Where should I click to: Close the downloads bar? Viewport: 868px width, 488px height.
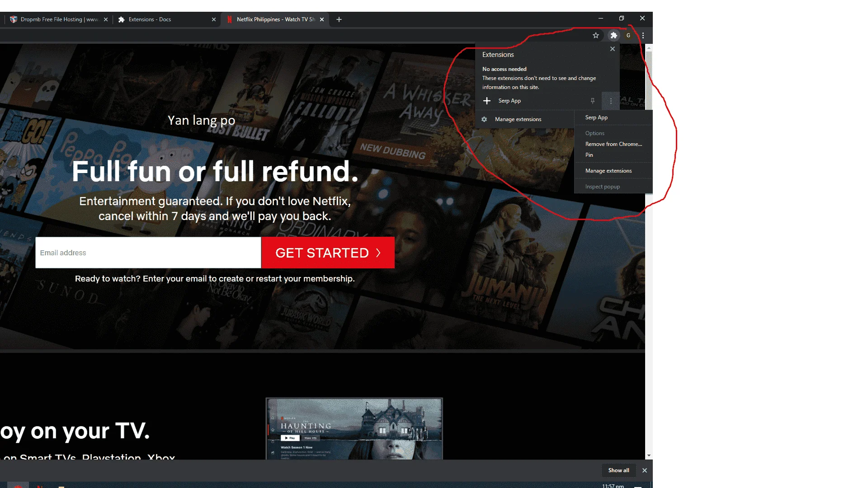(645, 470)
